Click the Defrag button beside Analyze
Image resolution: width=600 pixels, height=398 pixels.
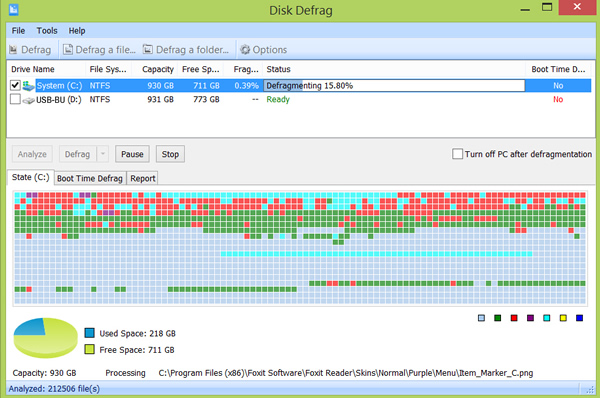point(78,154)
